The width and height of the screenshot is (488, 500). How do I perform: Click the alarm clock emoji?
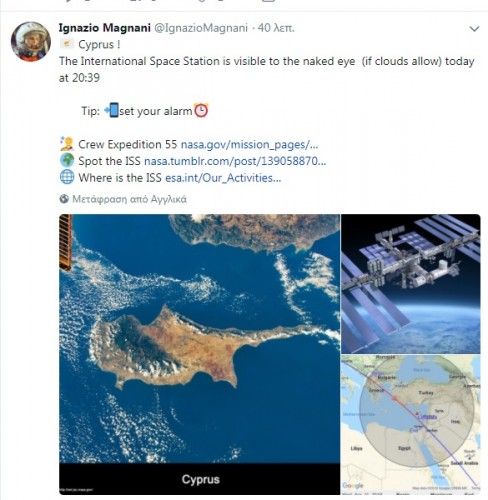(x=201, y=111)
